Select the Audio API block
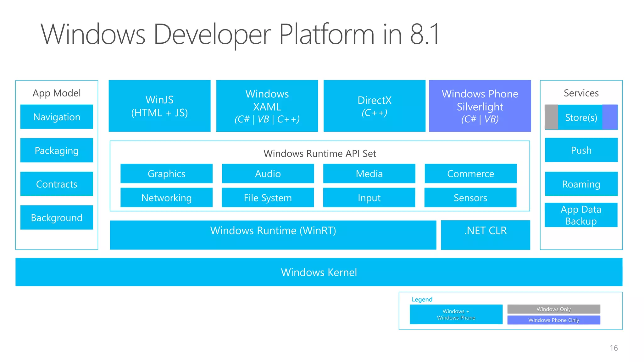Image resolution: width=644 pixels, height=362 pixels. (x=268, y=173)
